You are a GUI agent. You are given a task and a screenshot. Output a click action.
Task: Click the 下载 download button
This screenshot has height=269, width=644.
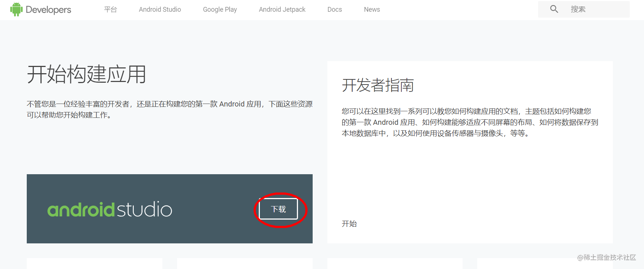tap(279, 209)
